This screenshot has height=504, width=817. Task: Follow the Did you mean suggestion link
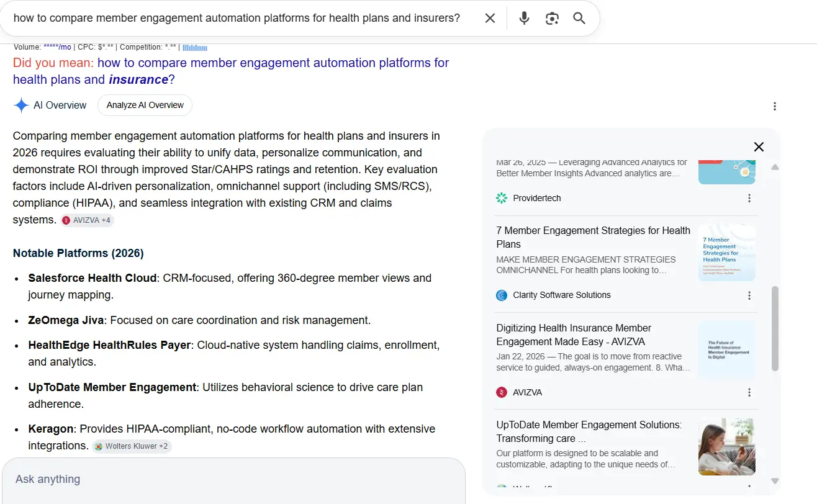click(230, 71)
